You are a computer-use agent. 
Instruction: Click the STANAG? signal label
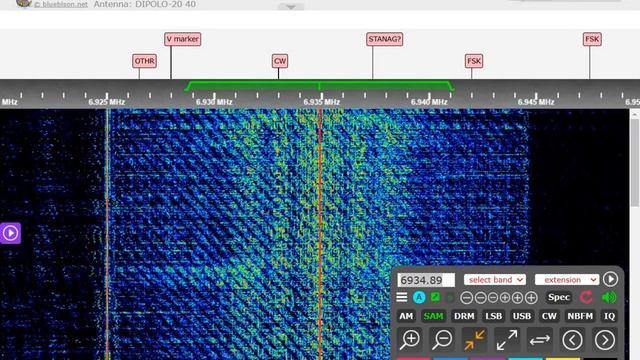click(x=384, y=39)
